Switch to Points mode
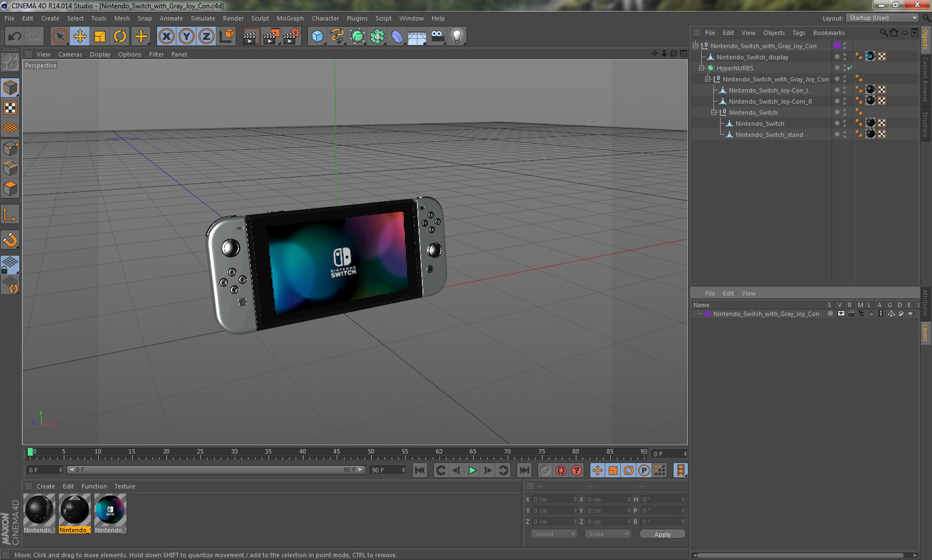 click(10, 149)
